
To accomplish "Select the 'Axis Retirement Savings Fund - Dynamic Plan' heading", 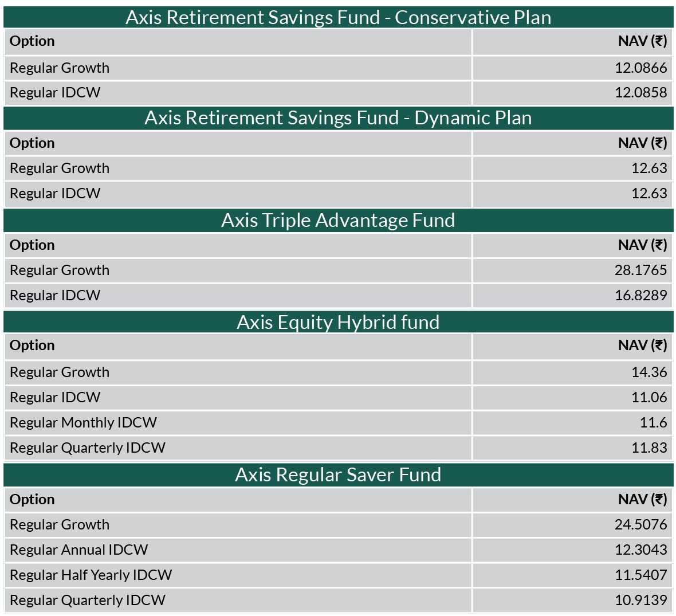I will click(x=339, y=118).
